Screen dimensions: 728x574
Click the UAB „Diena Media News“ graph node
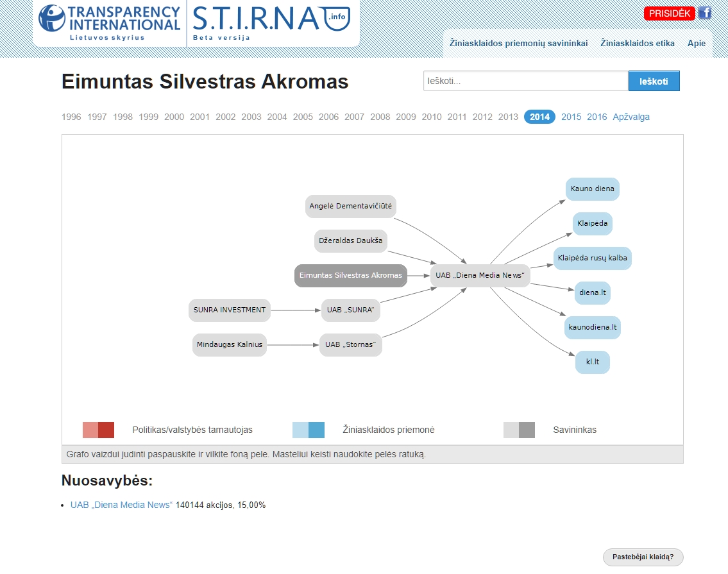point(480,275)
